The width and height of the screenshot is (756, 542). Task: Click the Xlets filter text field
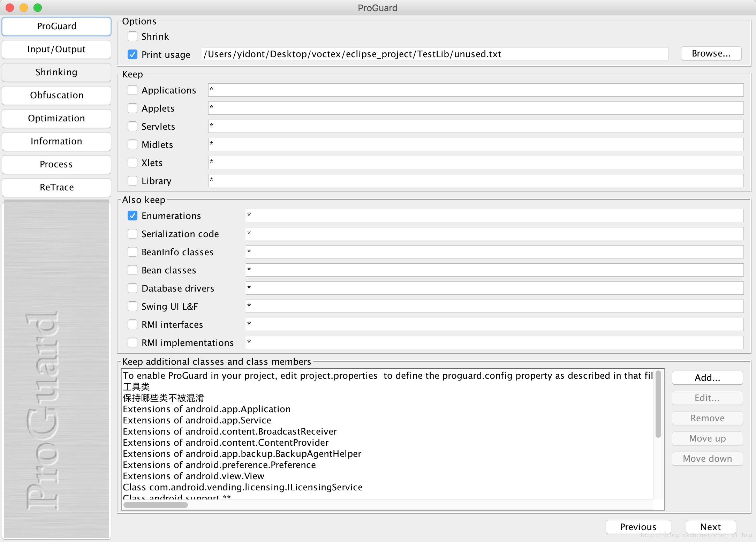[476, 163]
